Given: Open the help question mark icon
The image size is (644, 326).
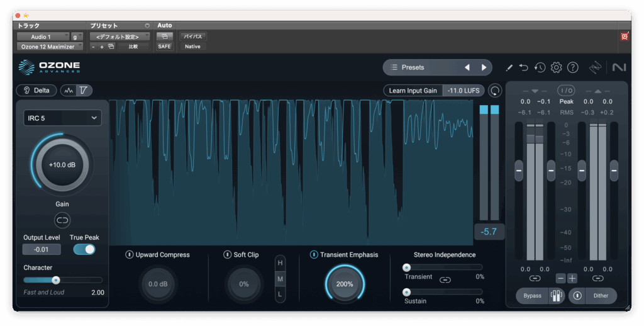Looking at the screenshot, I should coord(572,67).
